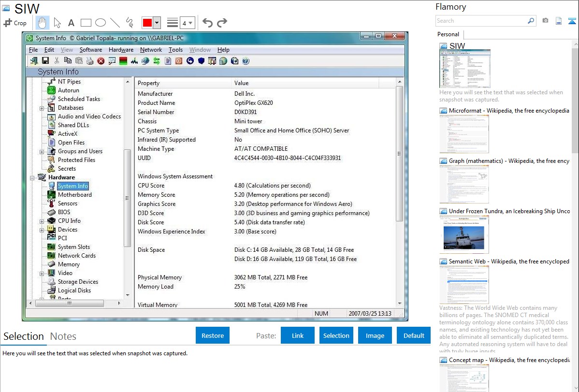Pick the freehand scribble tool
579x392 pixels.
point(130,23)
